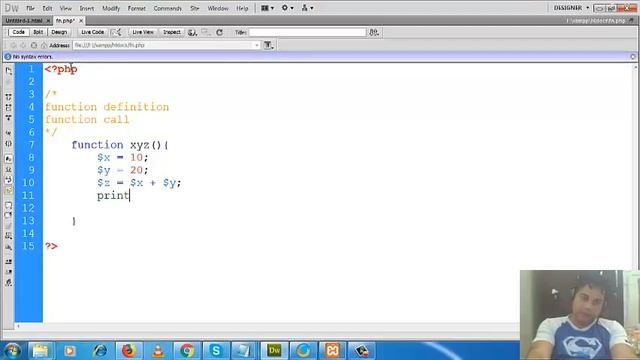The width and height of the screenshot is (640, 360).
Task: Open Skype from the taskbar
Action: [x=216, y=351]
